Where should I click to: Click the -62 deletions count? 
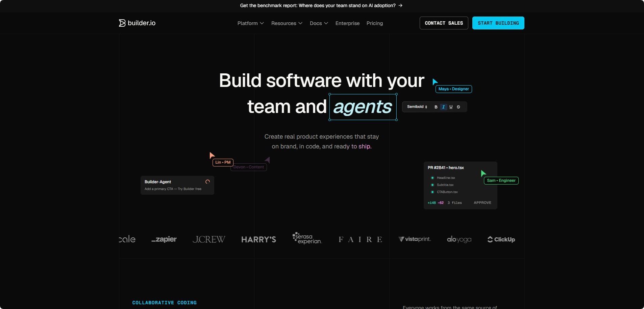coord(441,203)
